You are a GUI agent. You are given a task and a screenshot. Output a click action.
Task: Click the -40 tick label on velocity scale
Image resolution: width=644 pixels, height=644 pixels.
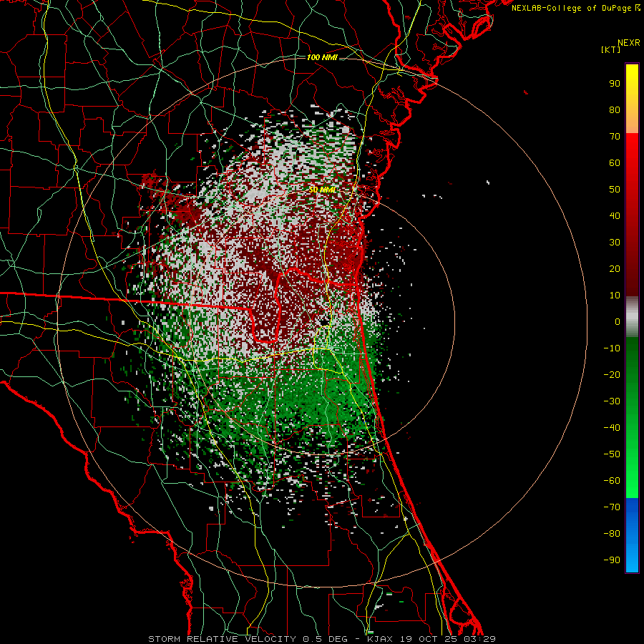click(x=612, y=428)
